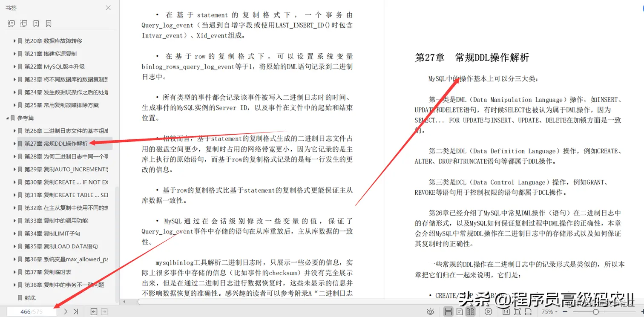Open bookmark '第27章 常规DDL操作解析'
Image resolution: width=644 pixels, height=317 pixels.
click(55, 144)
